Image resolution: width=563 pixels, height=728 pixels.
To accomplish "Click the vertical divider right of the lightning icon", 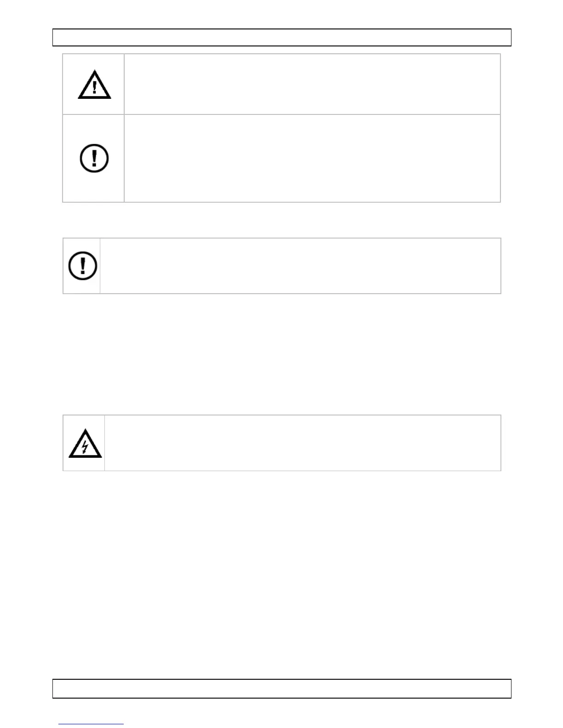I will pyautogui.click(x=105, y=443).
